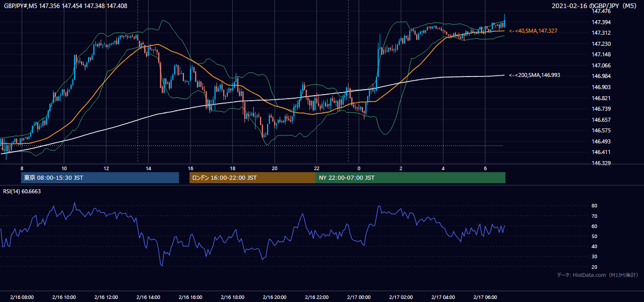Click price axis label 147.066

point(601,65)
